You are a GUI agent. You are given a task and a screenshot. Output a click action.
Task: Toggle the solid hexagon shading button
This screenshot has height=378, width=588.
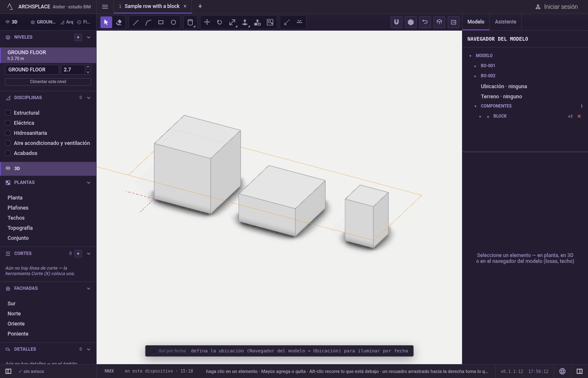[x=411, y=22]
